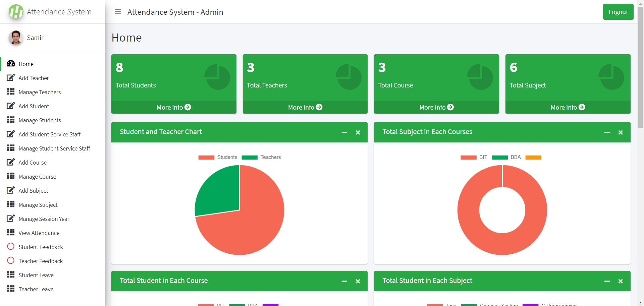This screenshot has height=306, width=644.
Task: Click the Attendance System logo icon
Action: click(x=16, y=12)
